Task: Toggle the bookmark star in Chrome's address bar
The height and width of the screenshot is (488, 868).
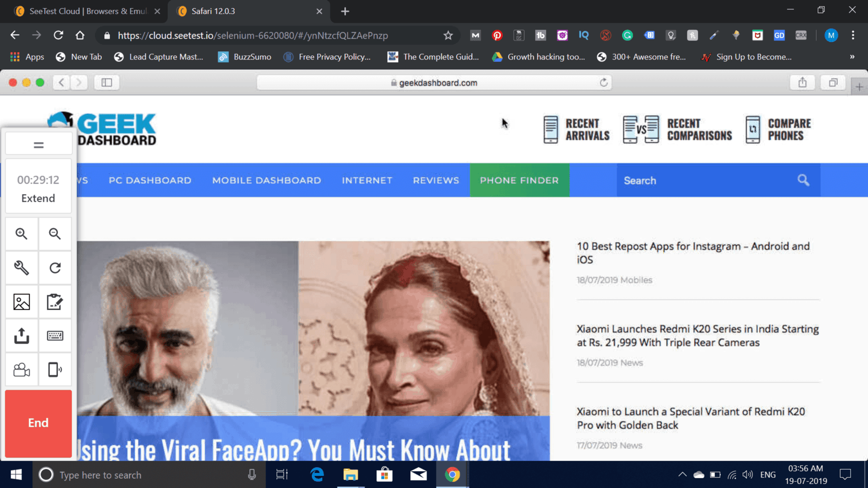Action: (x=448, y=35)
